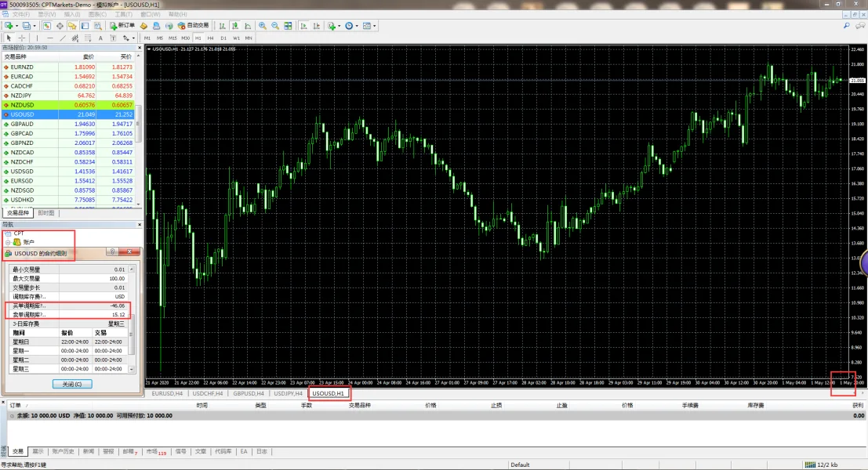The image size is (868, 470).
Task: Switch to the EURUSD,H4 chart tab
Action: click(167, 393)
